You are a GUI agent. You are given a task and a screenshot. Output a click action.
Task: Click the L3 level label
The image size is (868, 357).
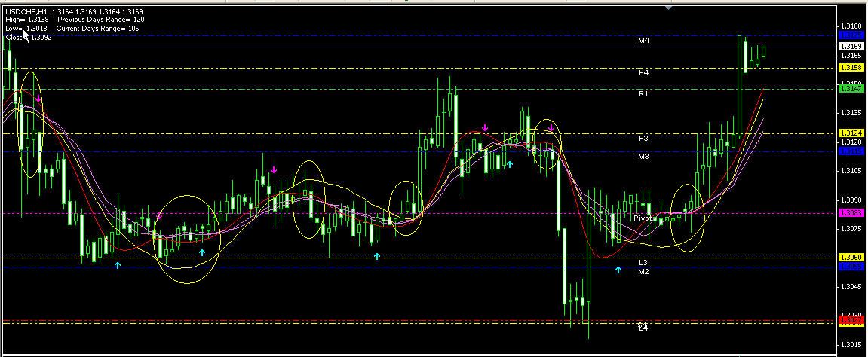coord(643,263)
